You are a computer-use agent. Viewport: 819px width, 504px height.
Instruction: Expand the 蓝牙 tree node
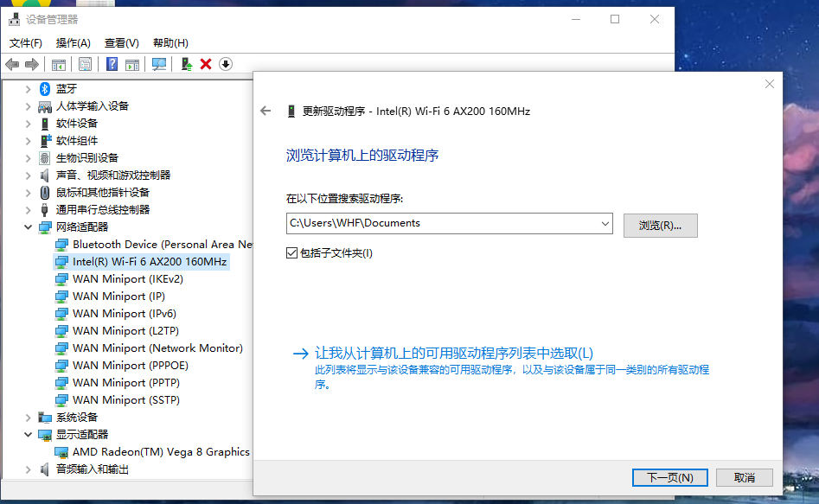coord(29,89)
